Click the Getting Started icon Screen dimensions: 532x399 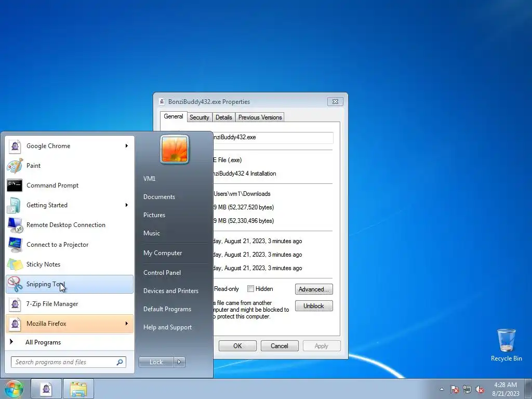click(15, 205)
